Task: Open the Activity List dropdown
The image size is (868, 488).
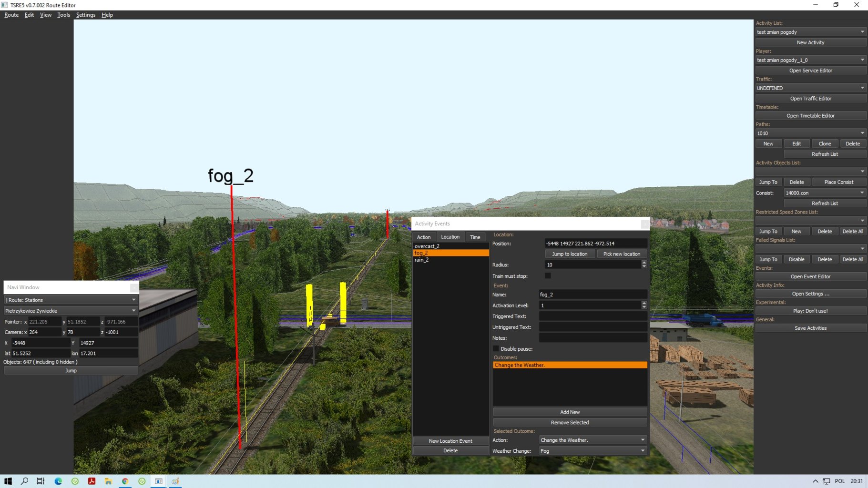Action: click(x=862, y=32)
